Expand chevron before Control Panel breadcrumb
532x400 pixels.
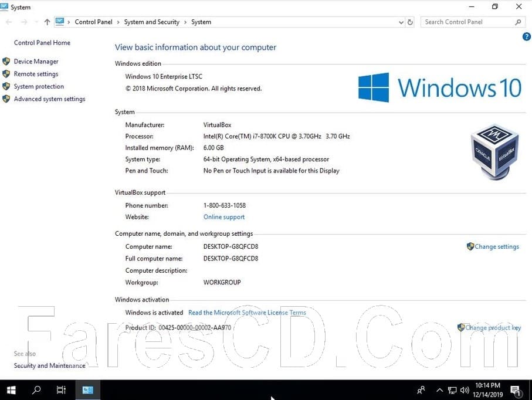(69, 22)
